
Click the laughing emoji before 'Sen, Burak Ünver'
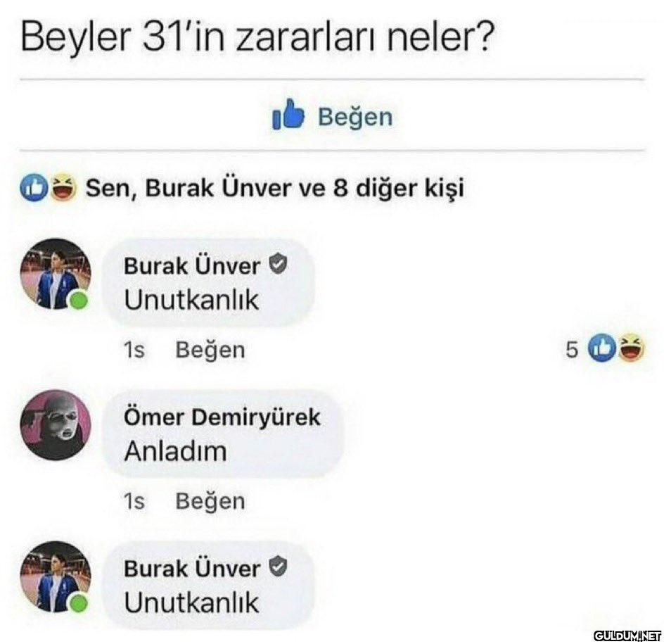click(x=63, y=189)
